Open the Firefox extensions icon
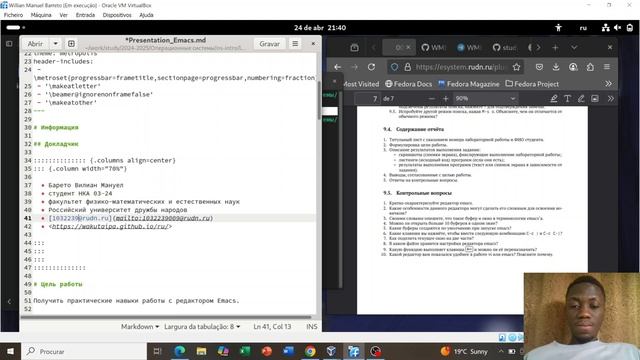The image size is (640, 360). 590,67
